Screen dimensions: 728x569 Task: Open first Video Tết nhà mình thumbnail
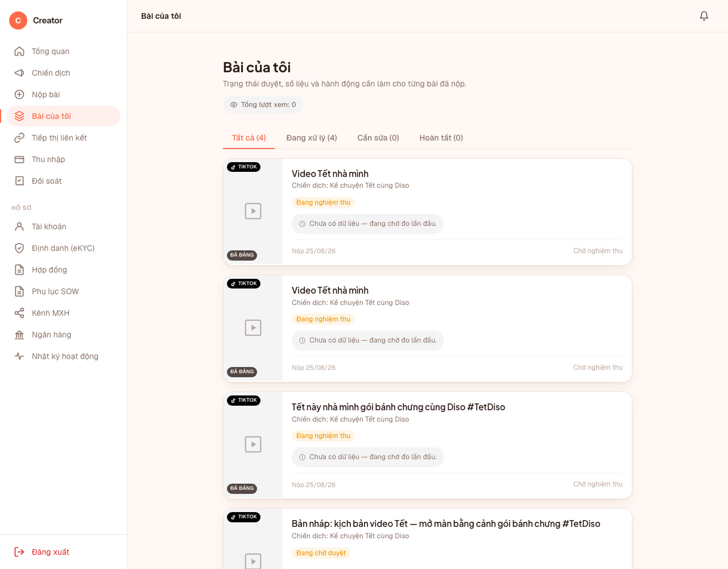click(253, 211)
